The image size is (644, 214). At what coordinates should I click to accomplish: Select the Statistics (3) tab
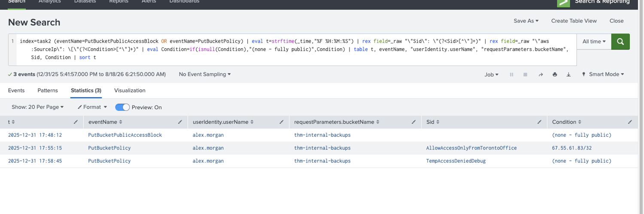[x=86, y=91]
